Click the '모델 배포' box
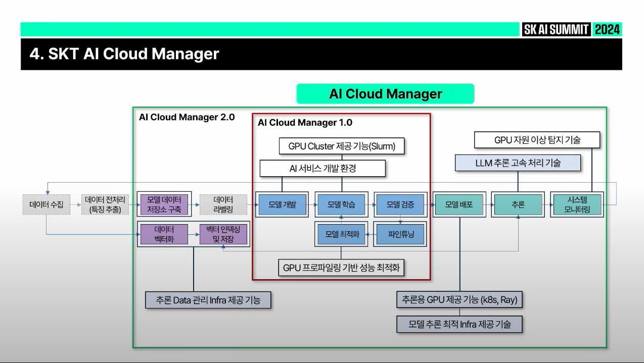 coord(459,204)
